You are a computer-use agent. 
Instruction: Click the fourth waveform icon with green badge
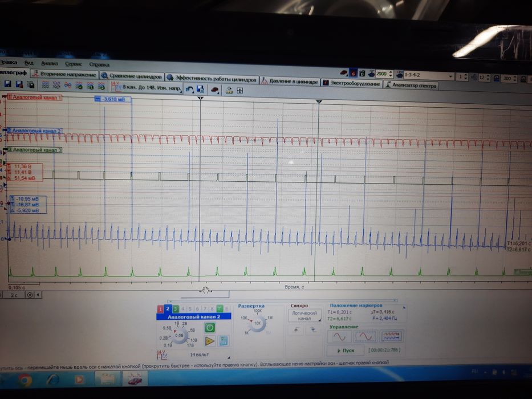tap(79, 86)
